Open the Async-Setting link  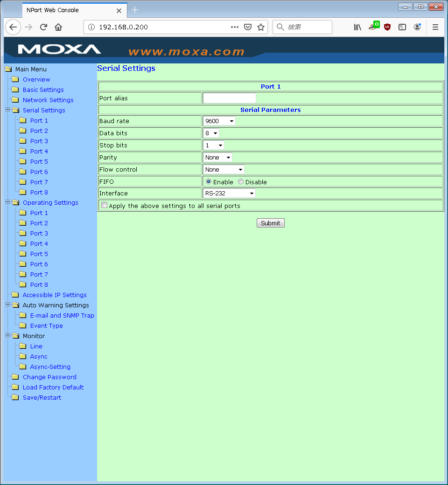(x=50, y=367)
